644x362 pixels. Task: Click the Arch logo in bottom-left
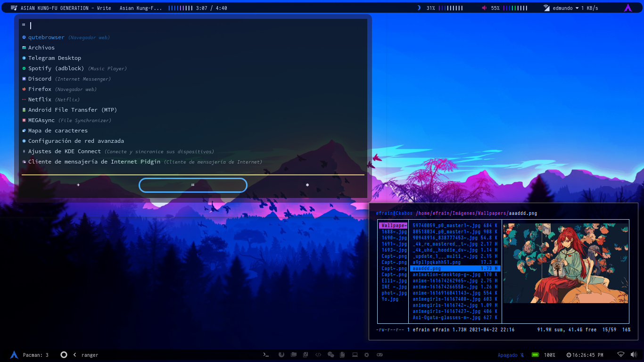point(14,355)
